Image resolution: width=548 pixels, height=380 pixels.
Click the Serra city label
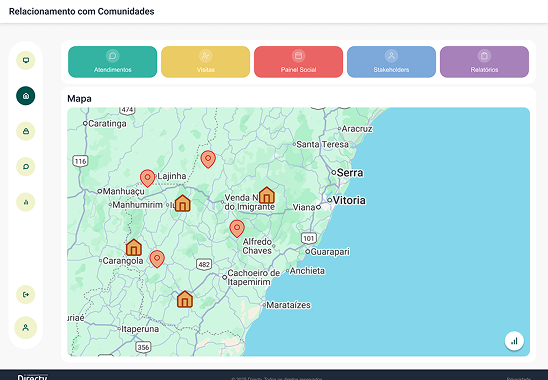click(350, 173)
